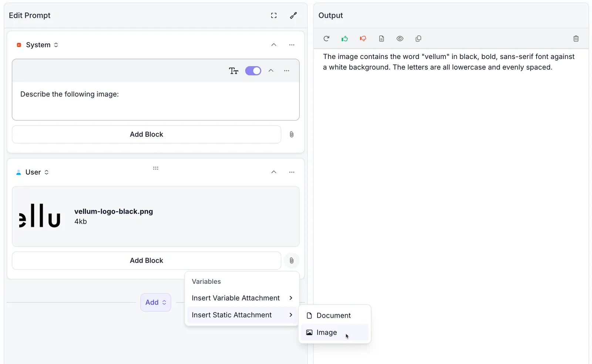Toggle the System text block switch

point(253,71)
